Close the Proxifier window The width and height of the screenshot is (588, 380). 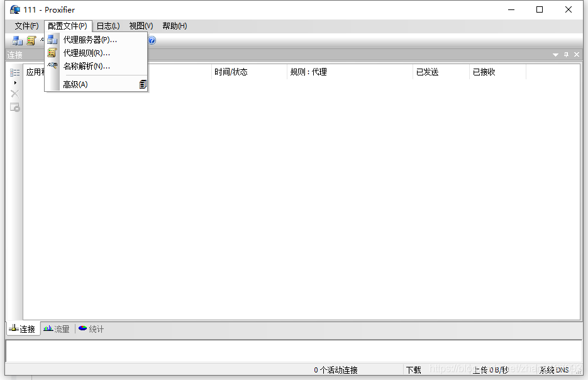[569, 10]
